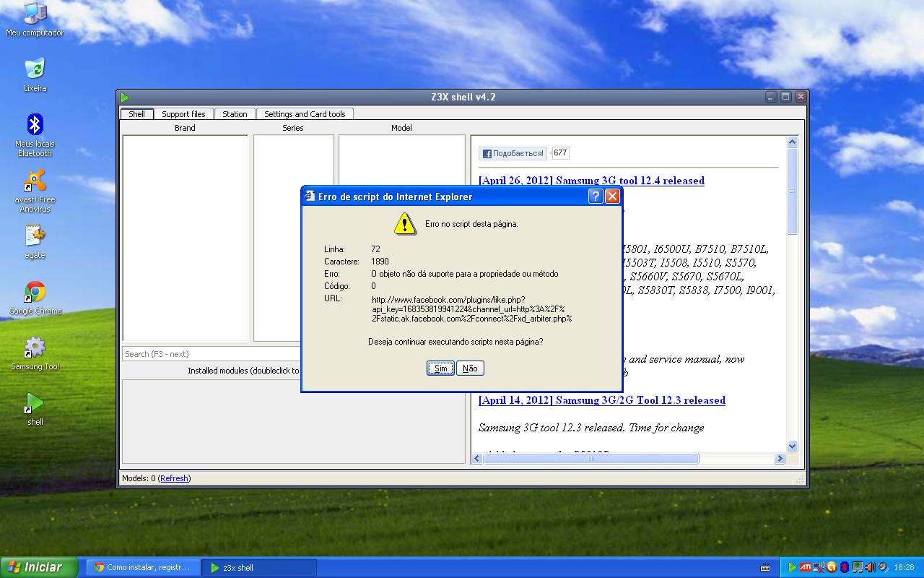Open the Samsung 3G/2G Tool 12.3 released link
This screenshot has width=924, height=578.
tap(602, 400)
